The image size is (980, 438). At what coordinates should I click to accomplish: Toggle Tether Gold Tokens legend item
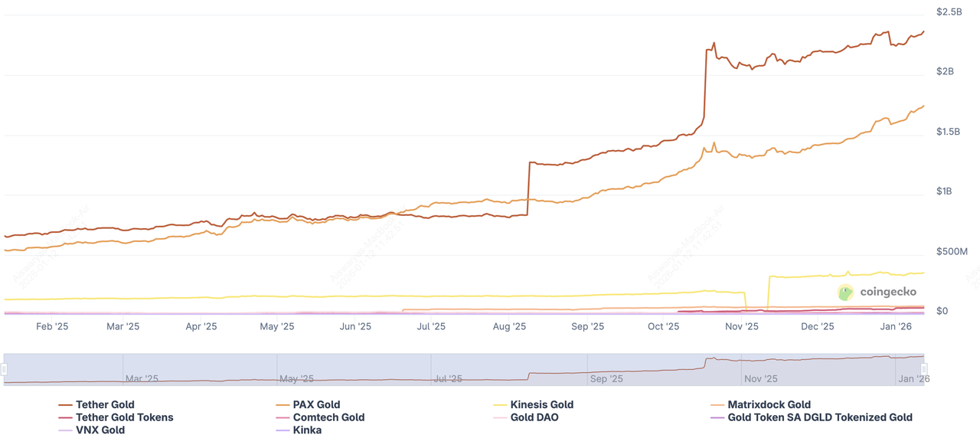[x=124, y=418]
